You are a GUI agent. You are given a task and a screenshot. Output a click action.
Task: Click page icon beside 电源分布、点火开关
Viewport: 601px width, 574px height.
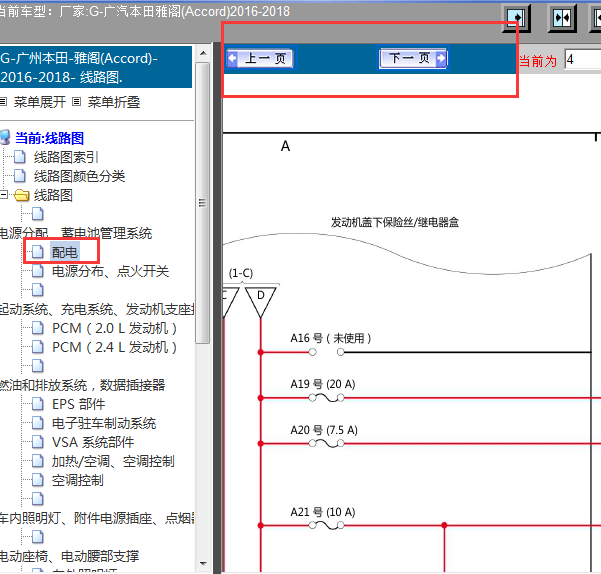coord(38,271)
